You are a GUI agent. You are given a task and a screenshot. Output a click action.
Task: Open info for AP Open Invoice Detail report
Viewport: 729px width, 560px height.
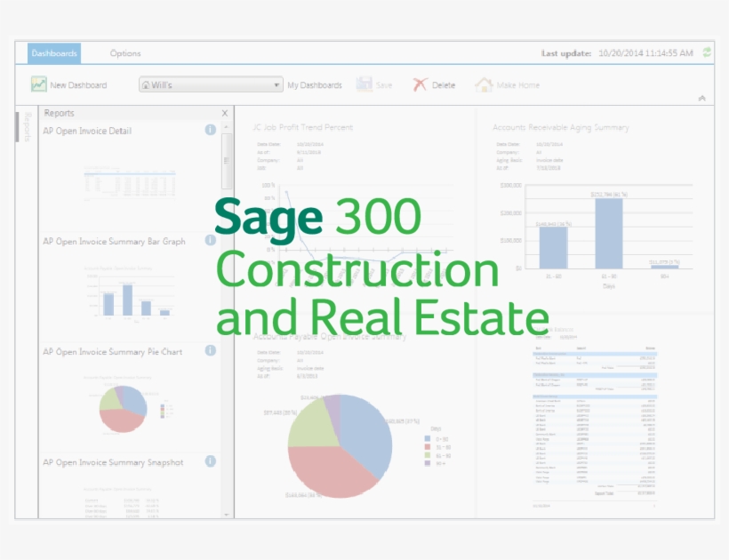coord(210,130)
